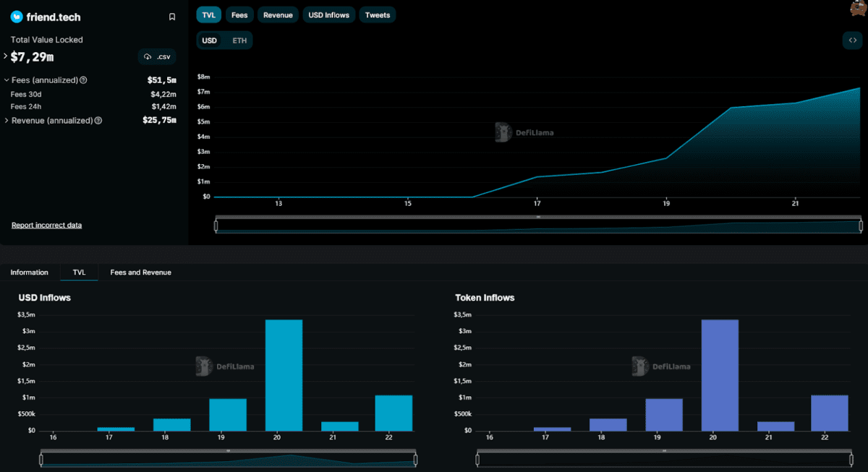The height and width of the screenshot is (472, 868).
Task: Select the Tweets metric toggle
Action: pyautogui.click(x=377, y=14)
